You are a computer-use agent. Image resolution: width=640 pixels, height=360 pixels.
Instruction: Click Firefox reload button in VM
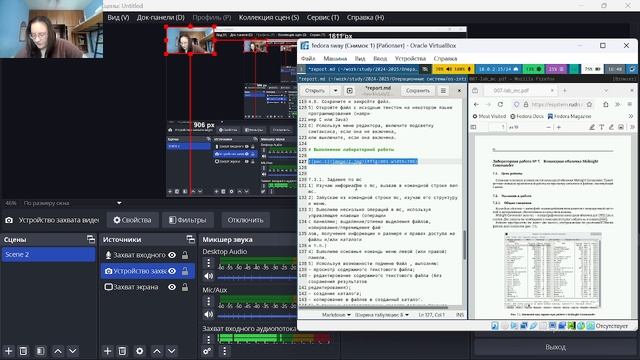click(x=500, y=104)
